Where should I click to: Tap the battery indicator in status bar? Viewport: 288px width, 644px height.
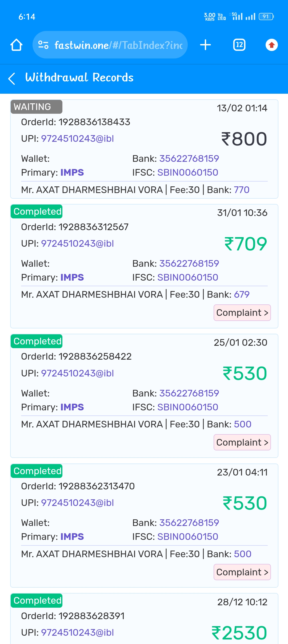[266, 17]
